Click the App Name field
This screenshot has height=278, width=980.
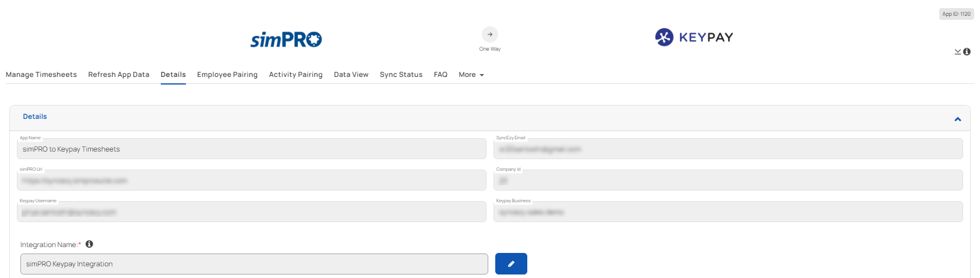coord(252,149)
